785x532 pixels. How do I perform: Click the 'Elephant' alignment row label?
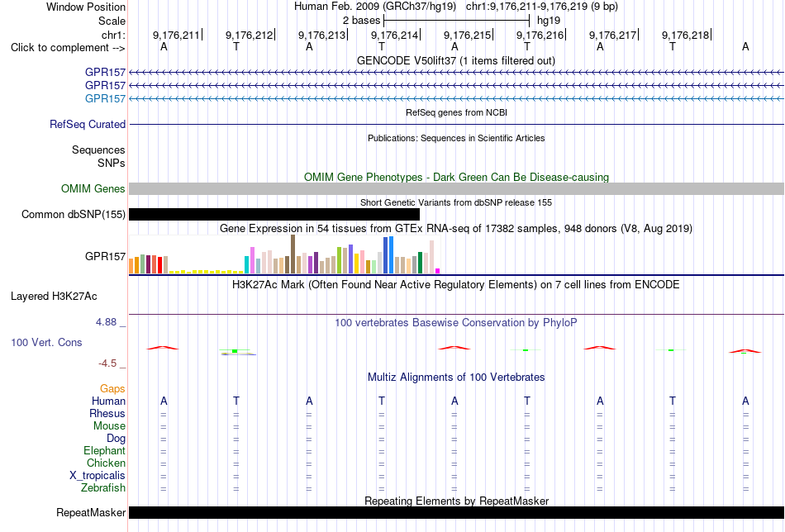pyautogui.click(x=105, y=450)
